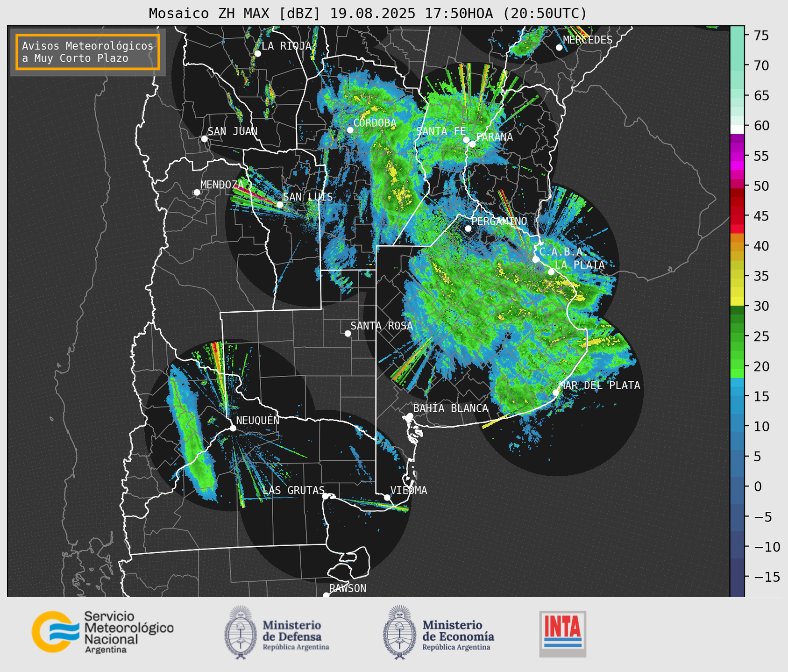Click the PERGAMINO label text
788x672 pixels.
499,221
